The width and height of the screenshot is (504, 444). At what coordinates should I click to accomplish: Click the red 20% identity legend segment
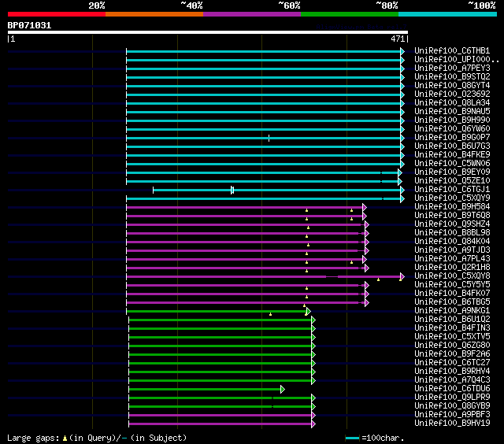coord(57,14)
